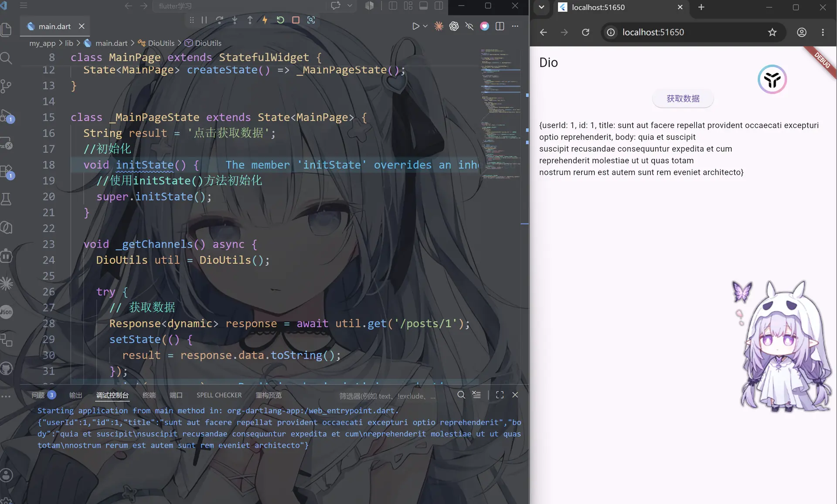Click the debug console filter input
This screenshot has width=837, height=504.
[x=387, y=396]
